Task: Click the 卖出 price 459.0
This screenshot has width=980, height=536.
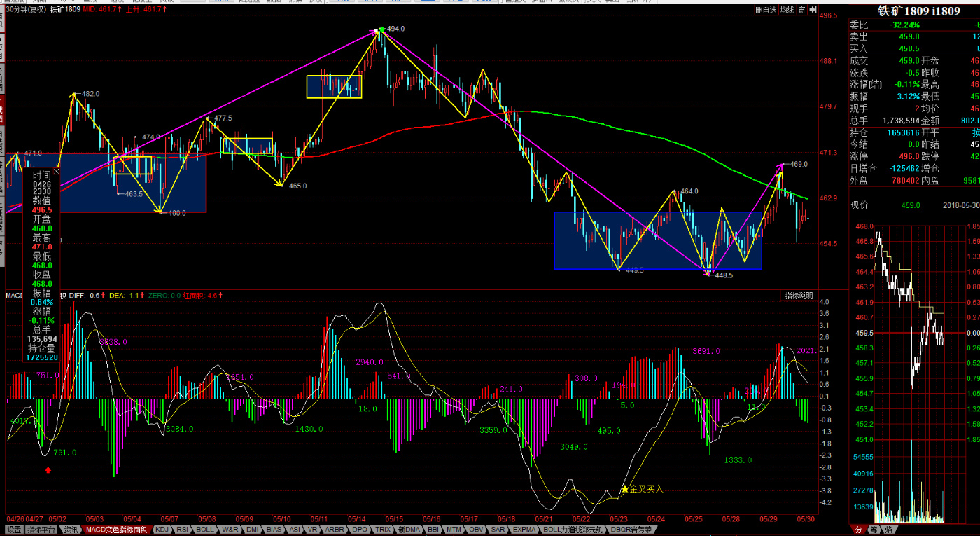Action: [x=909, y=36]
